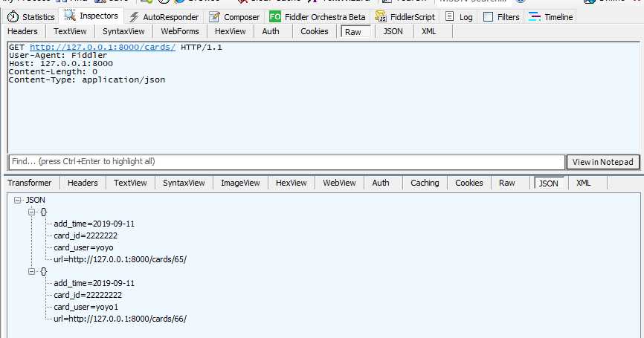Select the WebForms request tab

pos(180,31)
